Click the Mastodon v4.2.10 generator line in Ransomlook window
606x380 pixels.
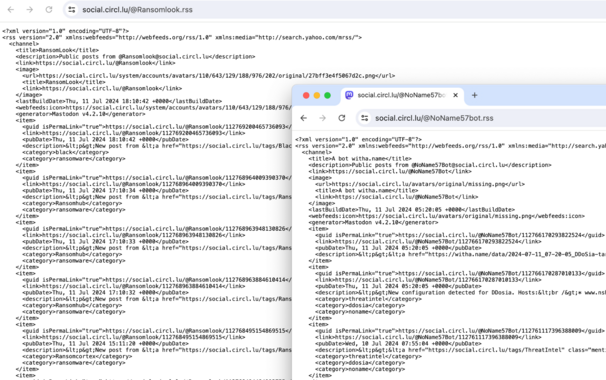tap(80, 114)
